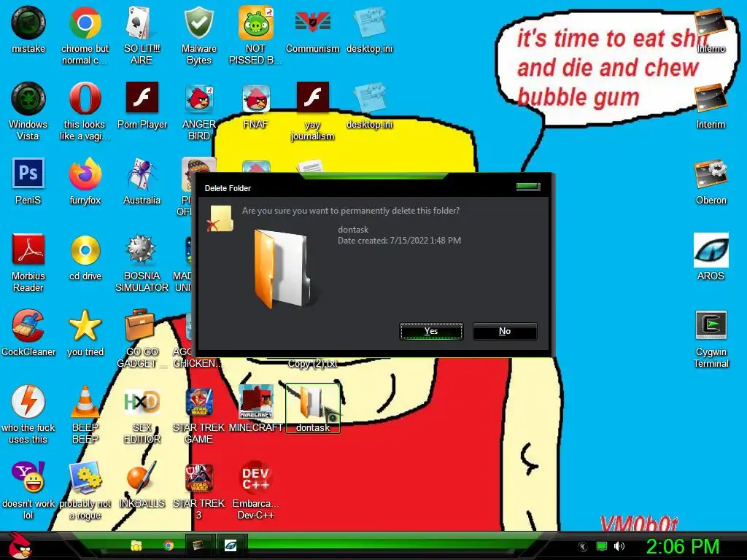Image resolution: width=747 pixels, height=560 pixels.
Task: Launch the Cygwin Terminal icon
Action: point(711,339)
